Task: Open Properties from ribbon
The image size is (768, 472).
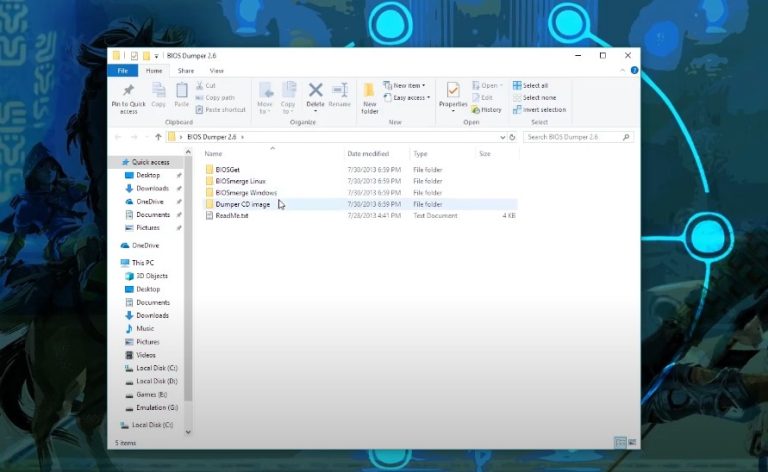Action: point(453,96)
